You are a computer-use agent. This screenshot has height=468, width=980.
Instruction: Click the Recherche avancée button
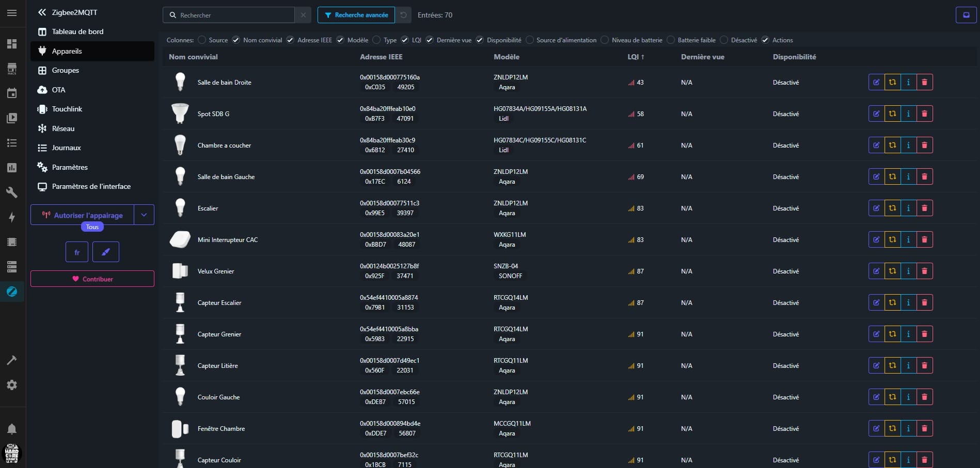coord(356,15)
